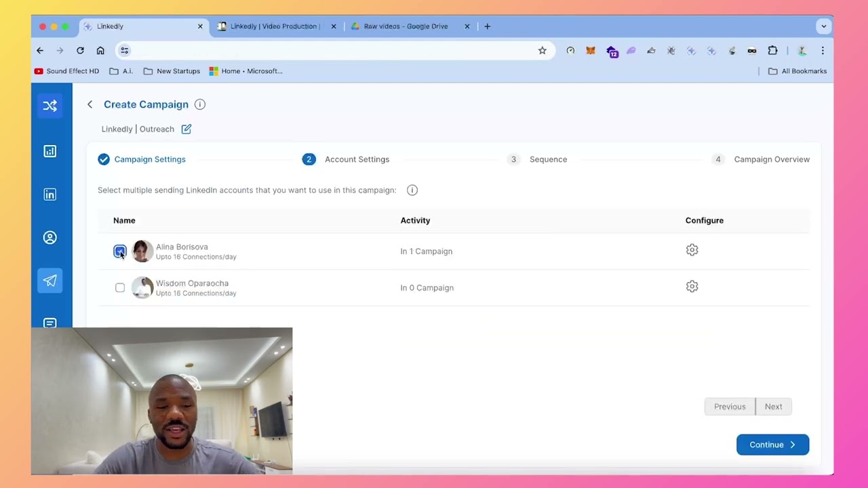Viewport: 868px width, 488px height.
Task: Click the Previous pagination button
Action: tap(730, 407)
